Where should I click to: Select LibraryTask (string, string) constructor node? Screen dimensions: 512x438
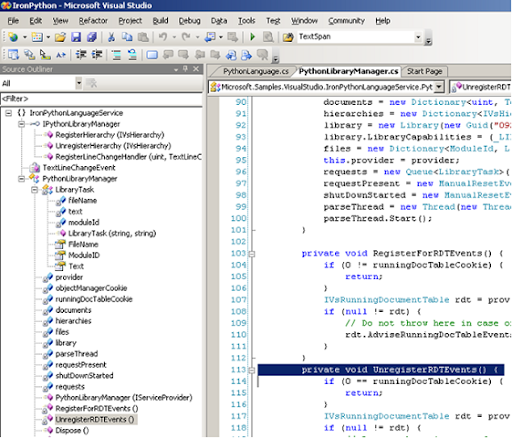(x=112, y=233)
